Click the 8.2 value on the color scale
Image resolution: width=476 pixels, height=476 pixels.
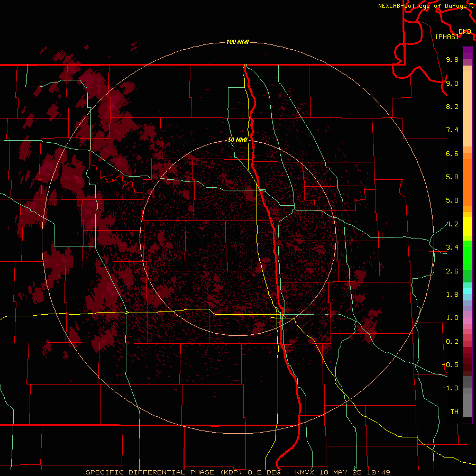point(452,106)
